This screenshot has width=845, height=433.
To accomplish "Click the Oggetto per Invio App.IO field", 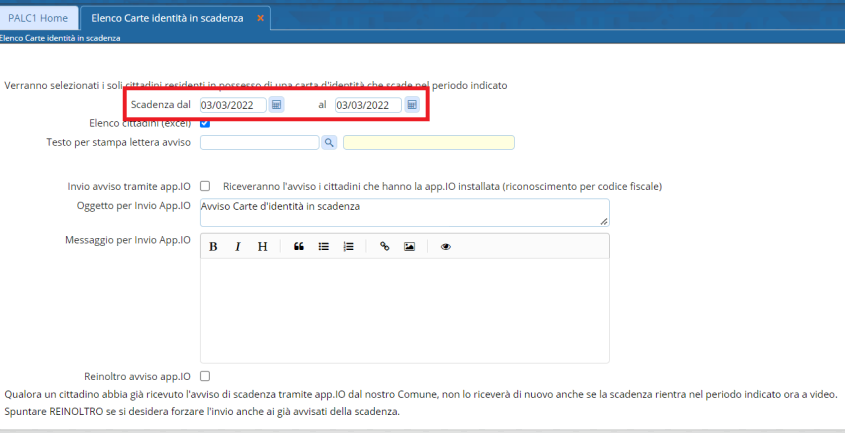I will (404, 212).
